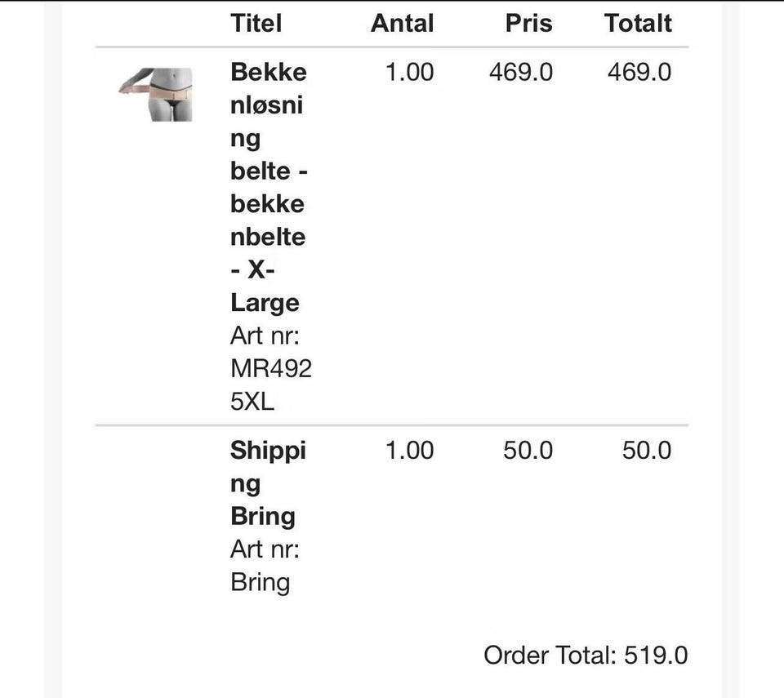Click the 5XL article number suffix

252,402
